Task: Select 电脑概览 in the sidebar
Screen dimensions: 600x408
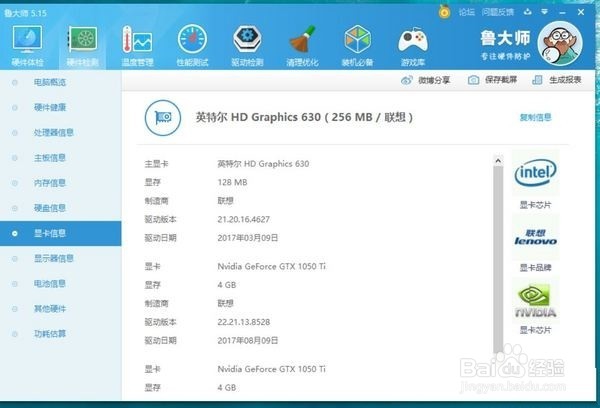Action: tap(60, 82)
